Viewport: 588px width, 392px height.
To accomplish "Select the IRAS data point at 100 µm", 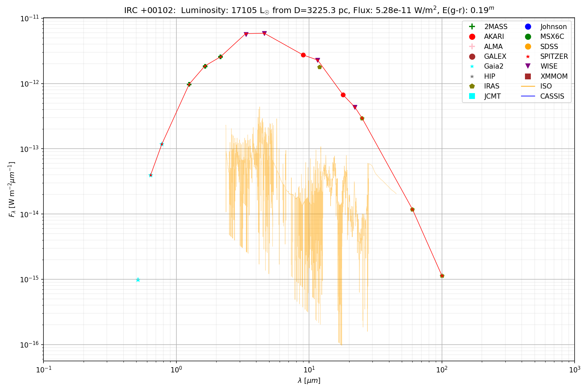I will [x=442, y=276].
